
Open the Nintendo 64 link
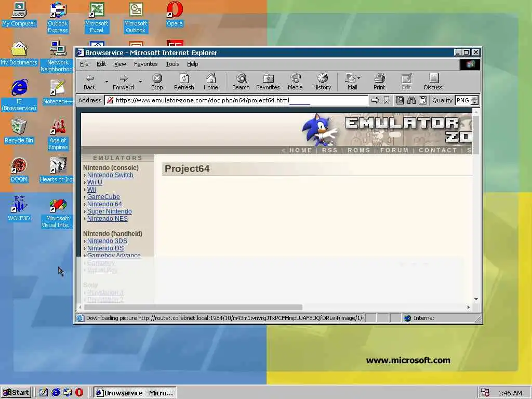104,204
